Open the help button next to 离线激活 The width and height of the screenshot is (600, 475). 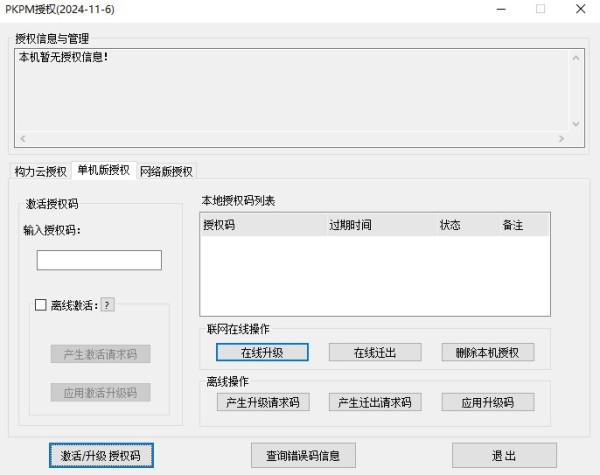pyautogui.click(x=108, y=305)
